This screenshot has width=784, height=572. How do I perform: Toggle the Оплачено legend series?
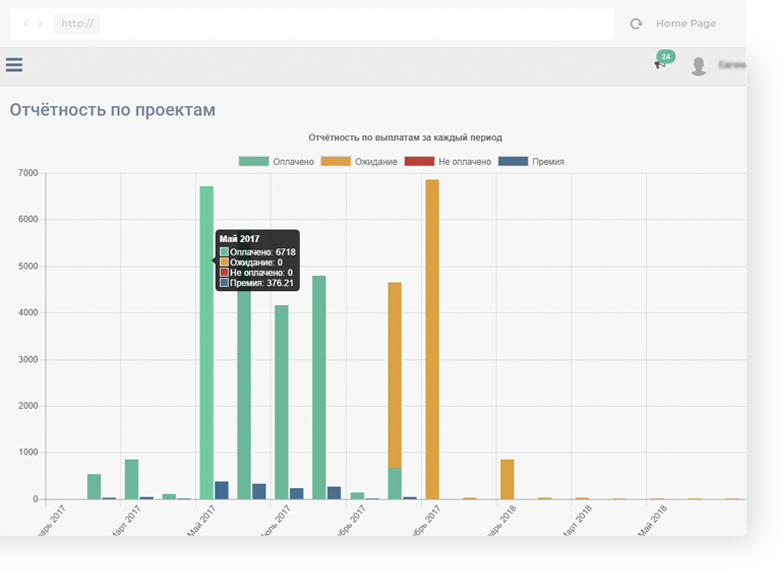point(276,162)
